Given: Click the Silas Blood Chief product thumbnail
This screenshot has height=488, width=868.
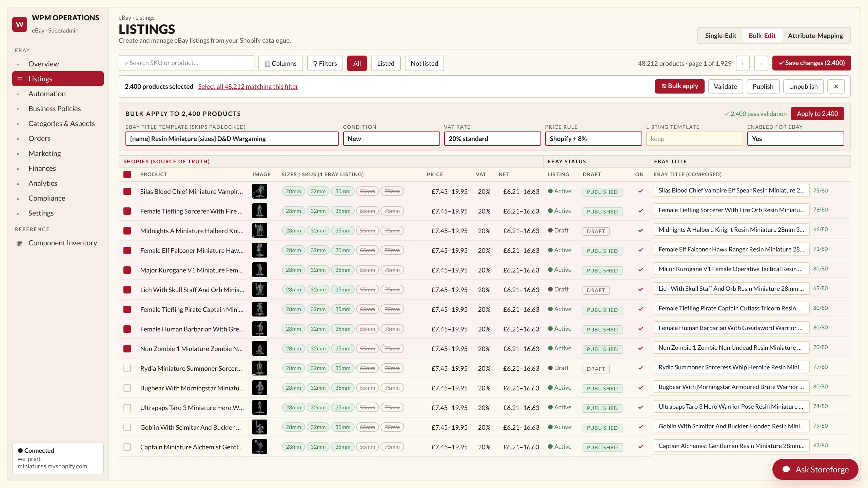Looking at the screenshot, I should click(x=260, y=191).
